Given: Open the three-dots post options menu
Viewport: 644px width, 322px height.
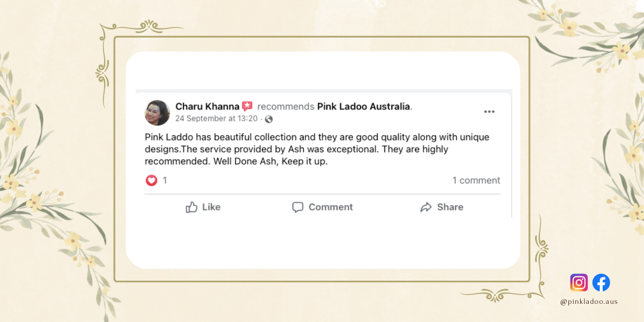Looking at the screenshot, I should (489, 112).
